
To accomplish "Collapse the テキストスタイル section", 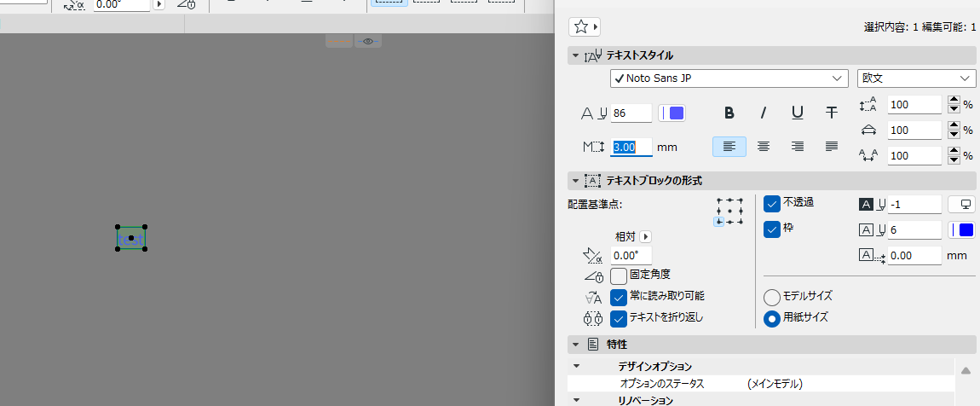I will 575,55.
